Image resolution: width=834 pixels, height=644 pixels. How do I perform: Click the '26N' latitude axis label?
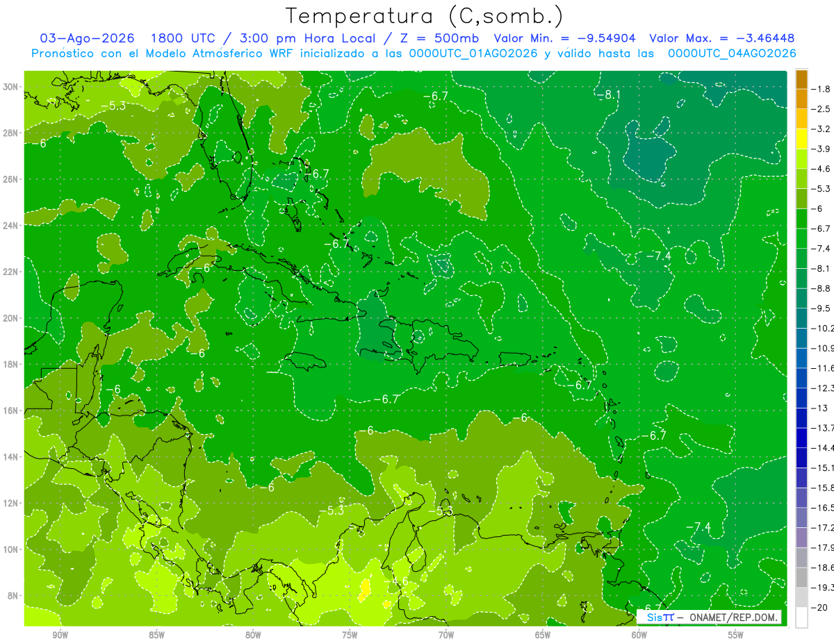11,179
